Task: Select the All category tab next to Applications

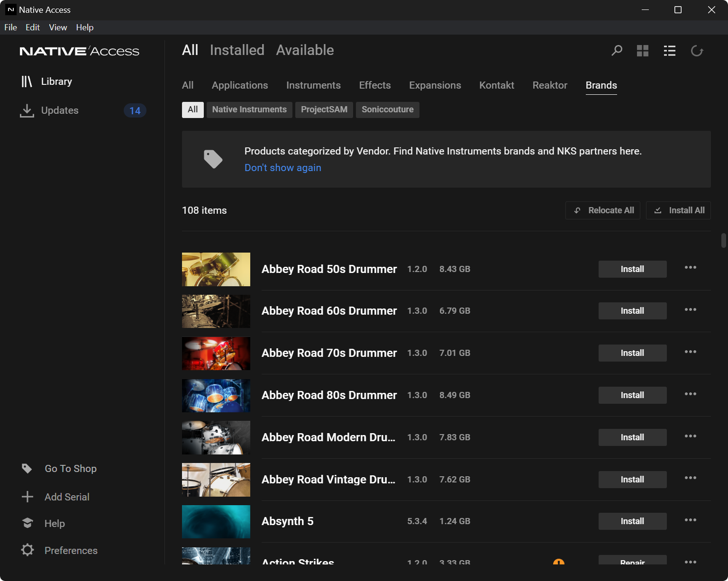Action: coord(188,85)
